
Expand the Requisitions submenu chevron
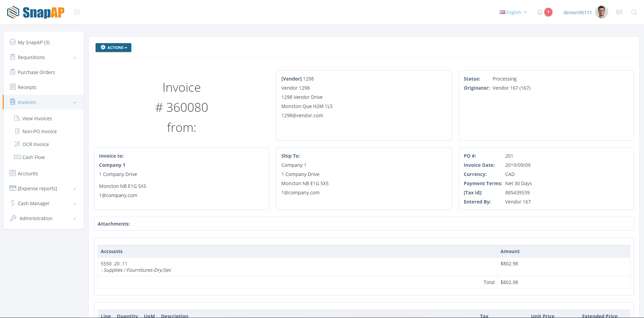75,58
